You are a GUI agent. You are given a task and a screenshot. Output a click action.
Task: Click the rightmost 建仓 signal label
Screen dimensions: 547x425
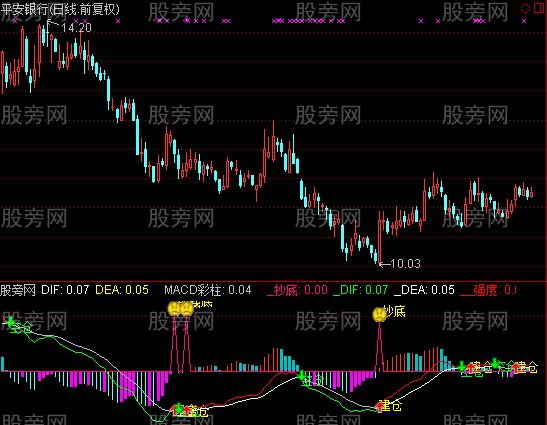coord(527,367)
